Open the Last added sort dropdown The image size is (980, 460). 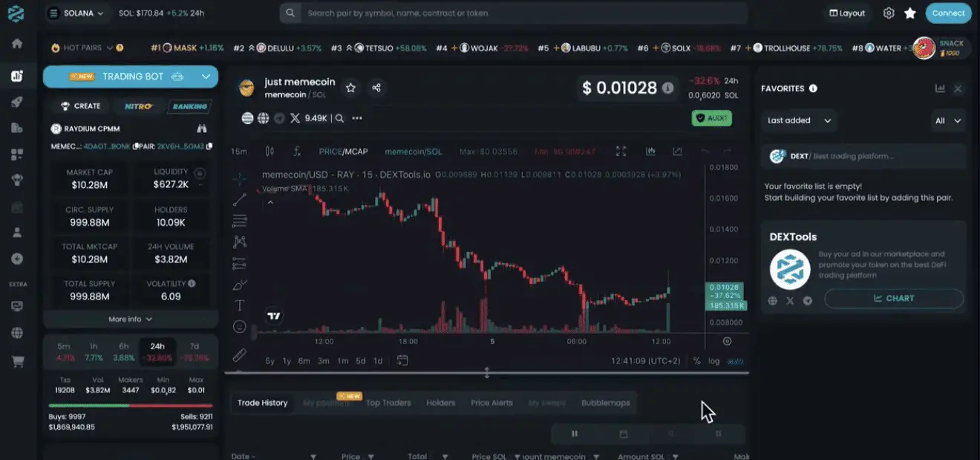click(x=800, y=120)
